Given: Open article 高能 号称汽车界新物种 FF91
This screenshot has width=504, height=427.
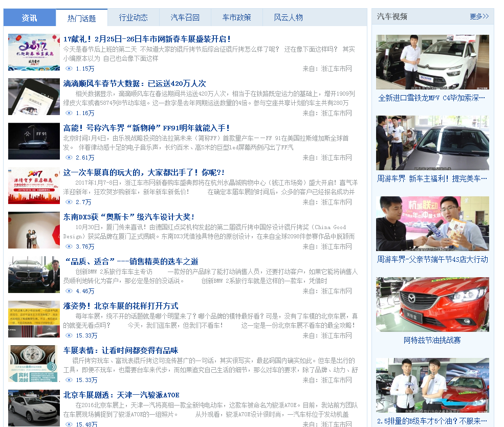Looking at the screenshot, I should (146, 128).
